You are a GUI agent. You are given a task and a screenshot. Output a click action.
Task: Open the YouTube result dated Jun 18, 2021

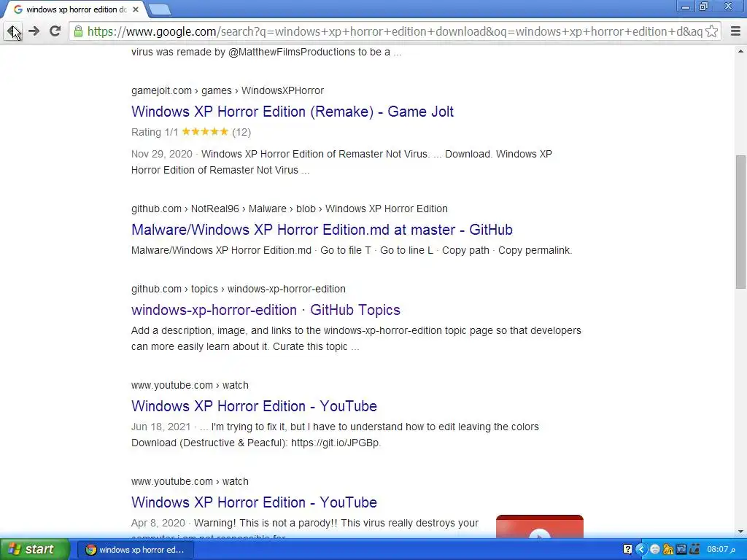255,406
